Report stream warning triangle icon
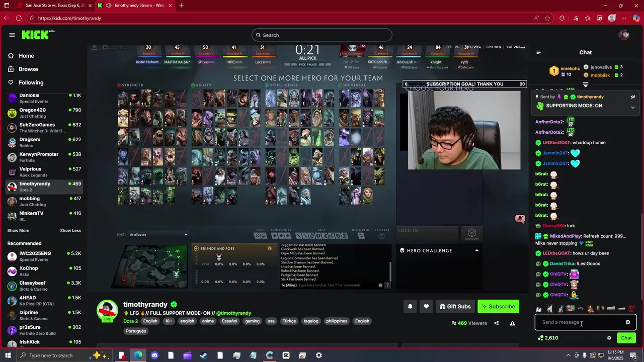 512,323
